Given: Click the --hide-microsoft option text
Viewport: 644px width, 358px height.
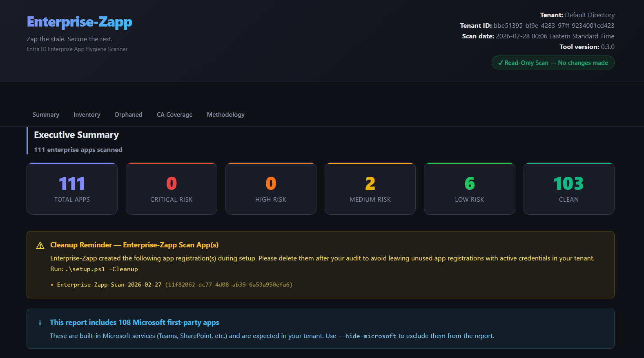Looking at the screenshot, I should [367, 336].
